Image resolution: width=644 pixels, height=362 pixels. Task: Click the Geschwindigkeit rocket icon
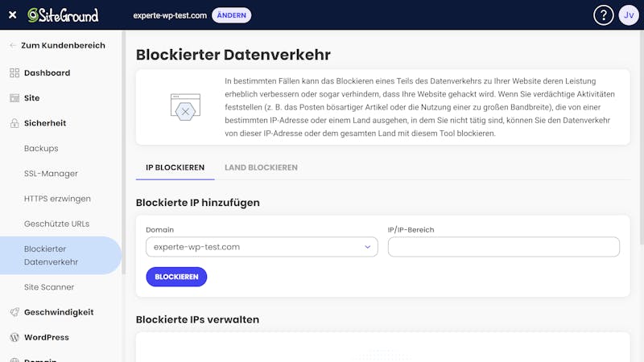pyautogui.click(x=14, y=312)
